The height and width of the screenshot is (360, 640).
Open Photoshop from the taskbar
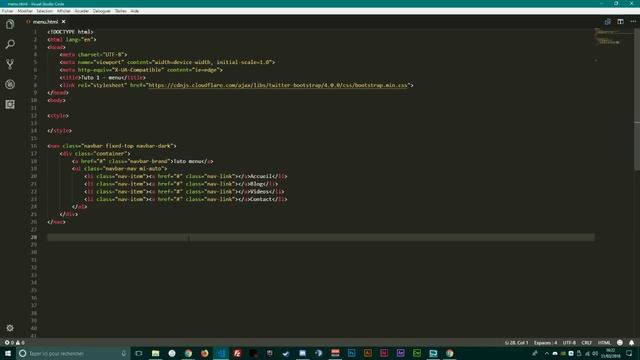point(351,353)
